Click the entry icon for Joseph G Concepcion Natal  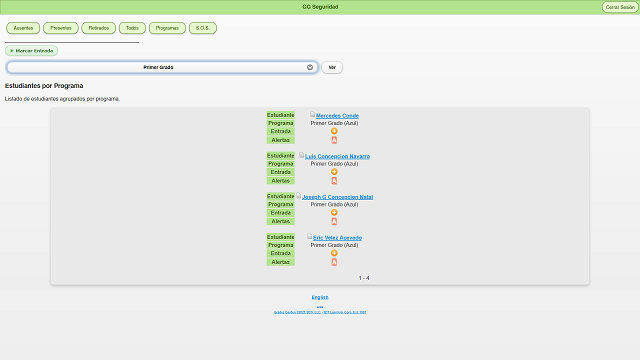334,213
